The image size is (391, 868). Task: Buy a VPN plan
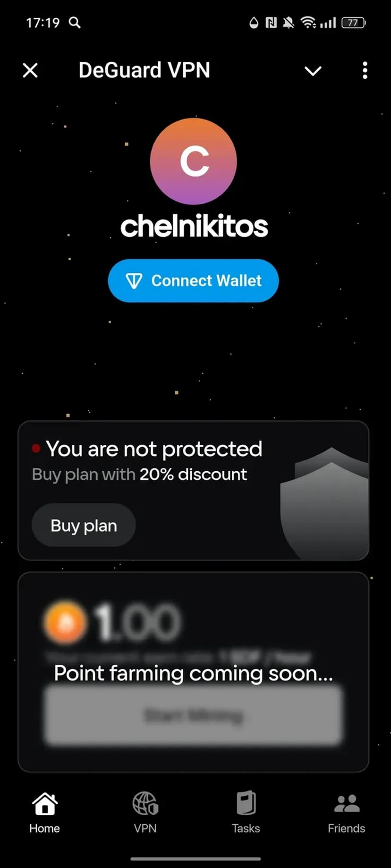pos(84,526)
